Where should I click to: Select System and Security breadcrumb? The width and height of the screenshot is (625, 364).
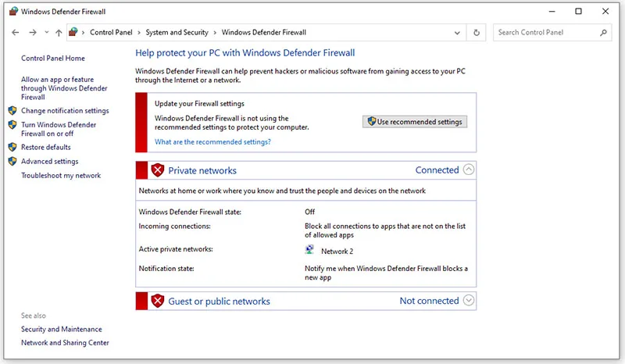[x=177, y=32]
